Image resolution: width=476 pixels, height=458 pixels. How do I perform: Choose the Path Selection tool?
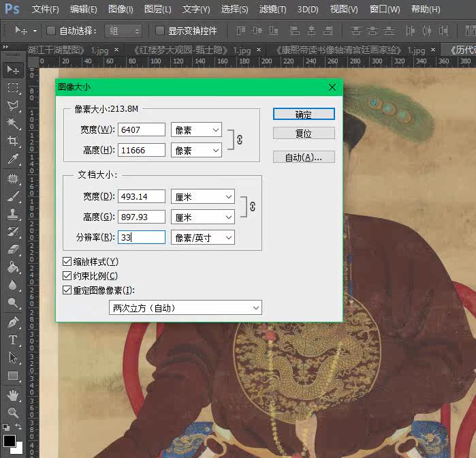13,358
